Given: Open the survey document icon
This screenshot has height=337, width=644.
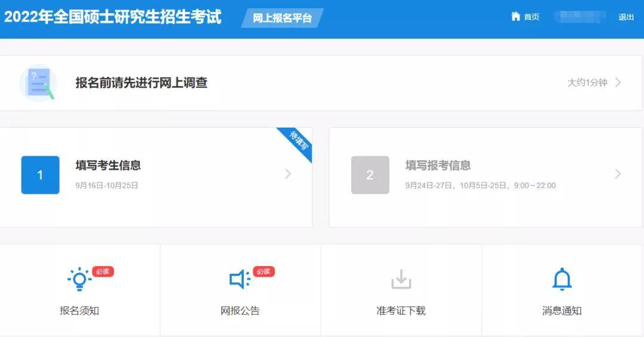Looking at the screenshot, I should point(38,83).
